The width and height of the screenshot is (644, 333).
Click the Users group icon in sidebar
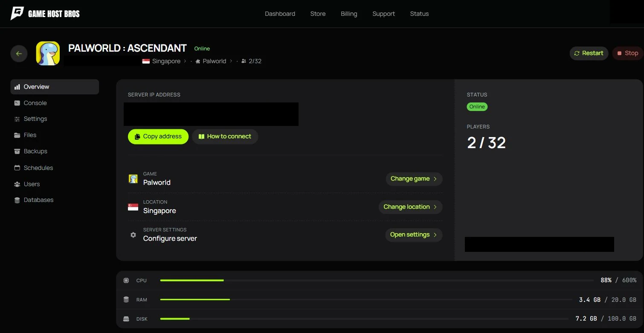coord(17,184)
